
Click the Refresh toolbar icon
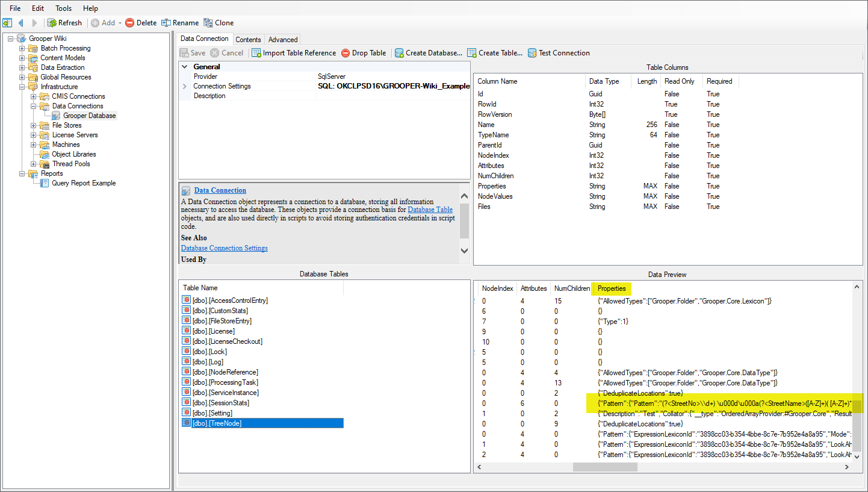(x=52, y=23)
